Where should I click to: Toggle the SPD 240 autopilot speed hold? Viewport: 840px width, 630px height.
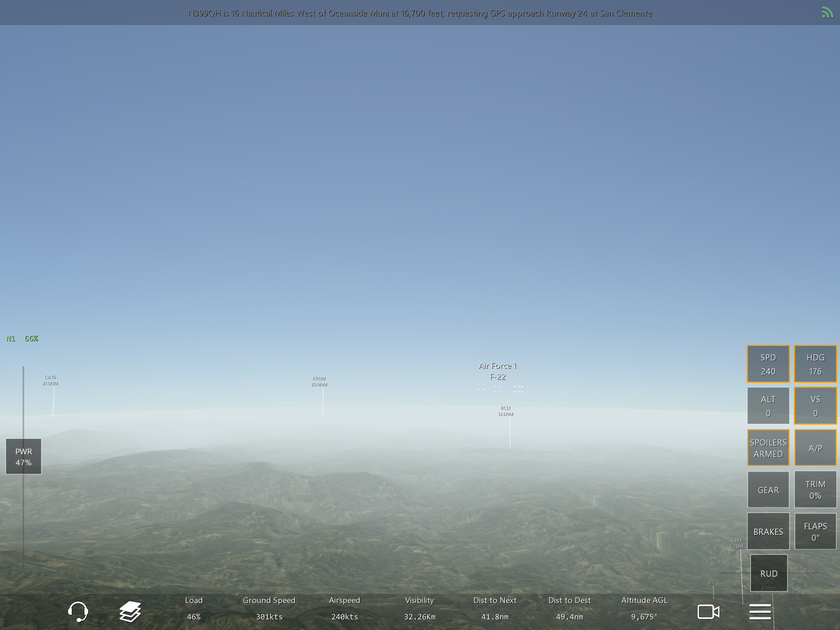768,364
